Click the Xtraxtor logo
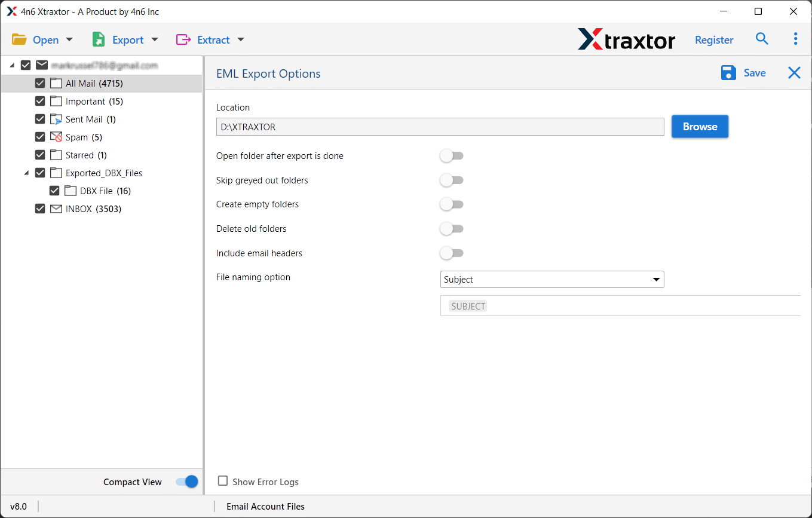 click(x=626, y=39)
